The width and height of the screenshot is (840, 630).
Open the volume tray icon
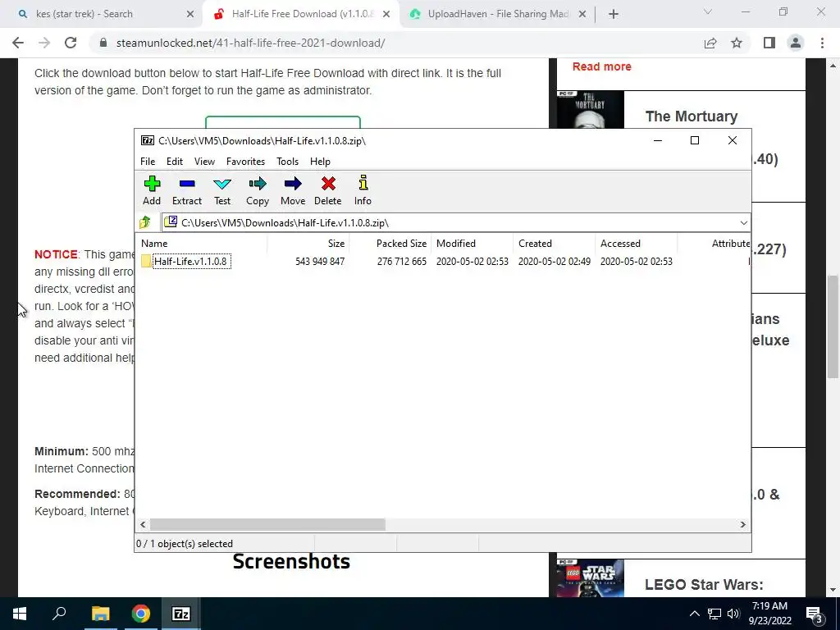click(x=733, y=614)
